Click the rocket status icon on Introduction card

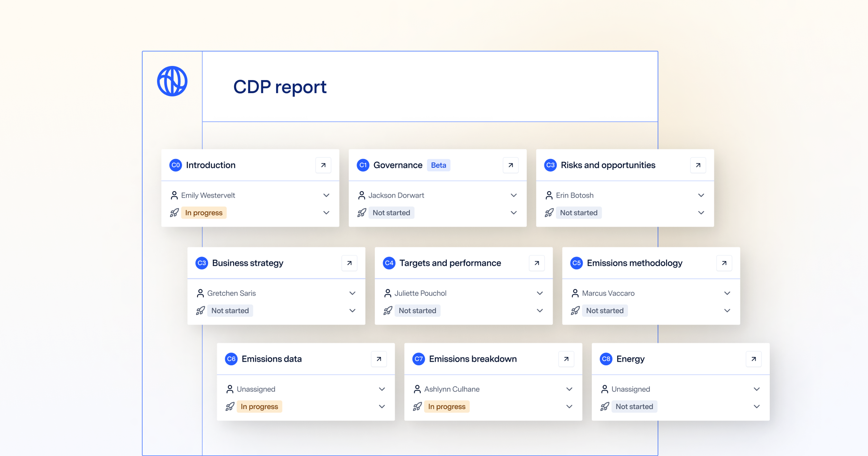click(174, 213)
